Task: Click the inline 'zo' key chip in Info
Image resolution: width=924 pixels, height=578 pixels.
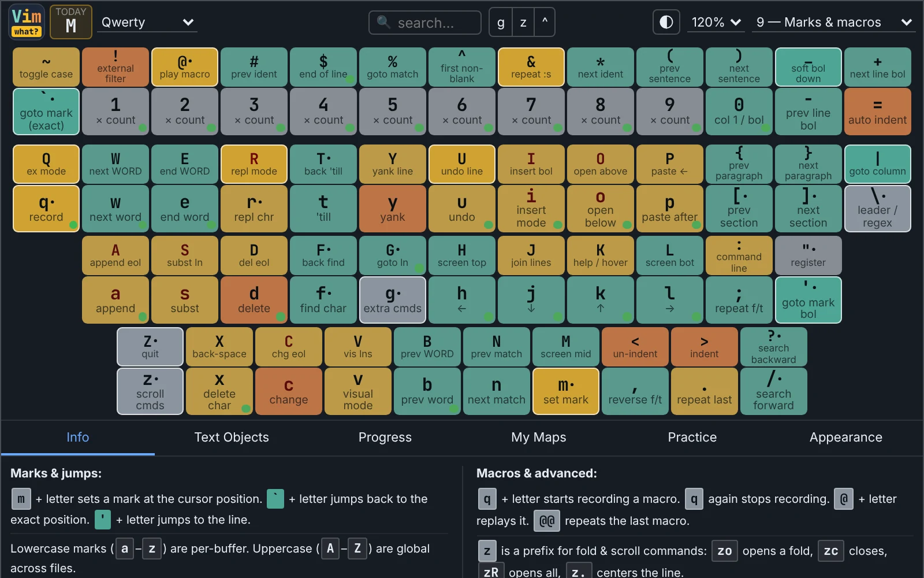Action: [724, 551]
